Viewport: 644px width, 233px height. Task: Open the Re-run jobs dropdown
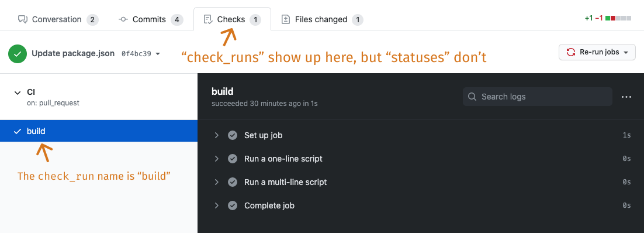597,52
